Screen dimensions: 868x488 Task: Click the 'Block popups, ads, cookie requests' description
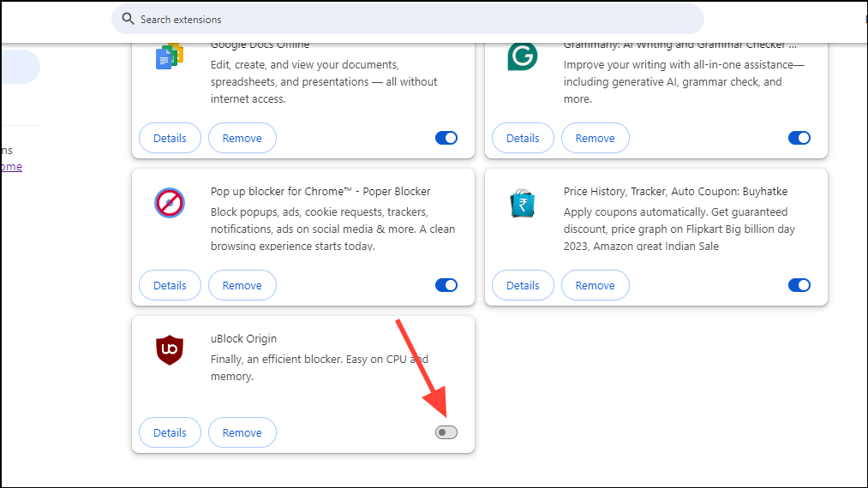point(332,229)
